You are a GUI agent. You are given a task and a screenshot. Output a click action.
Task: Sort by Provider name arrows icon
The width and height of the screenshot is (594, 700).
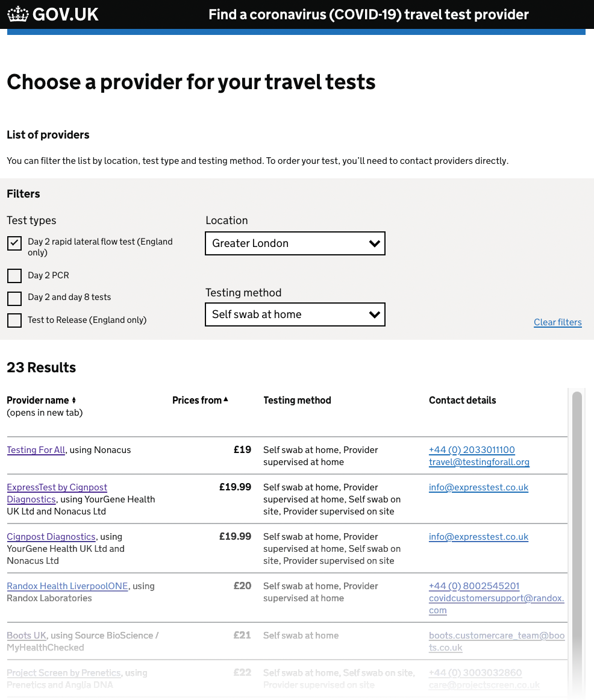point(74,401)
